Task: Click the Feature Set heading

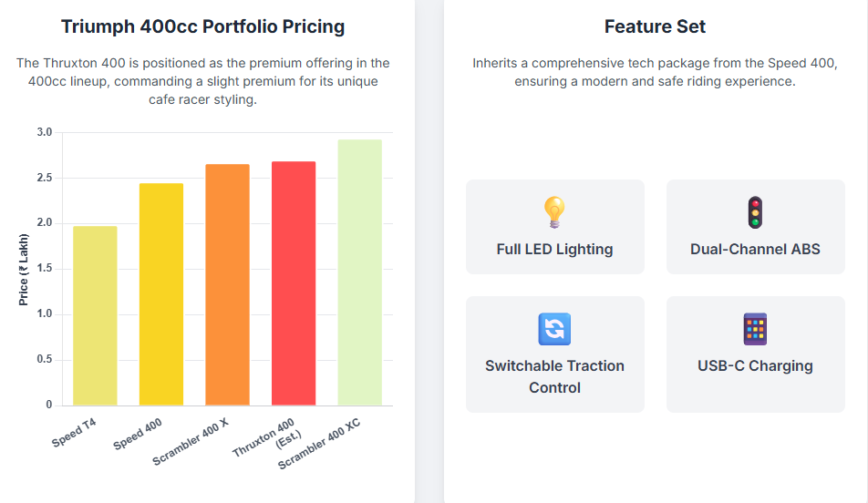Action: pyautogui.click(x=655, y=26)
